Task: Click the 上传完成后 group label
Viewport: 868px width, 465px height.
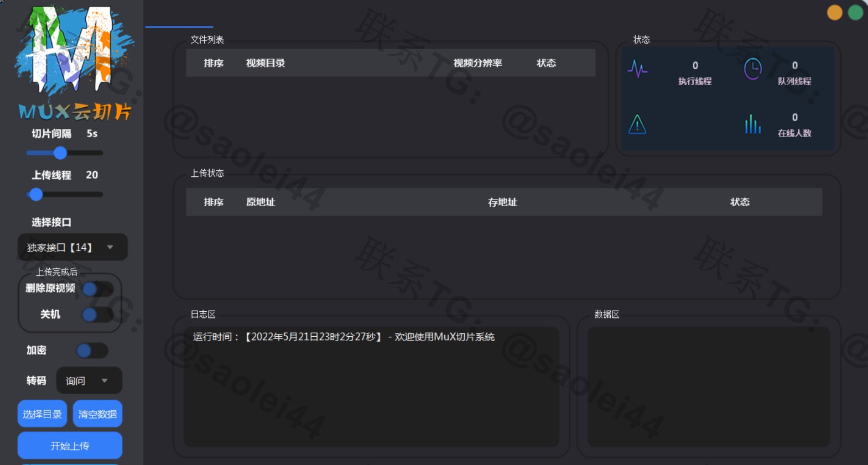Action: point(56,272)
